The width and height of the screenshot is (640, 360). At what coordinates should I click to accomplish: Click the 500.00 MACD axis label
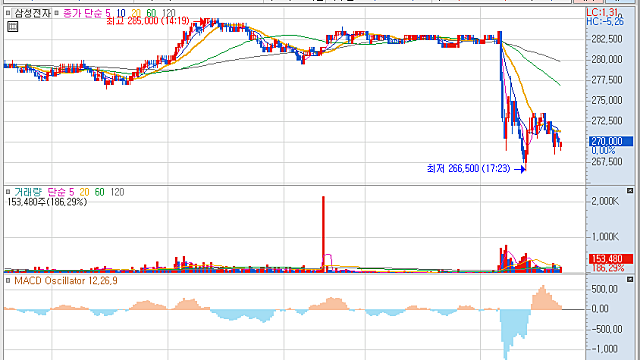coord(605,289)
